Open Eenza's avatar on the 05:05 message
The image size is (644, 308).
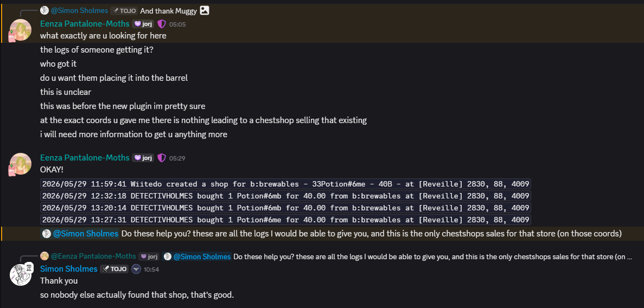click(20, 30)
